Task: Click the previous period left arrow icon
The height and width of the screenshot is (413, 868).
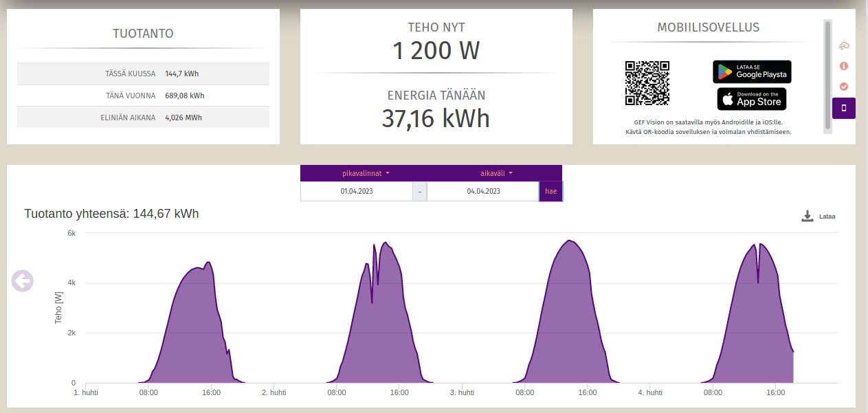Action: click(22, 280)
